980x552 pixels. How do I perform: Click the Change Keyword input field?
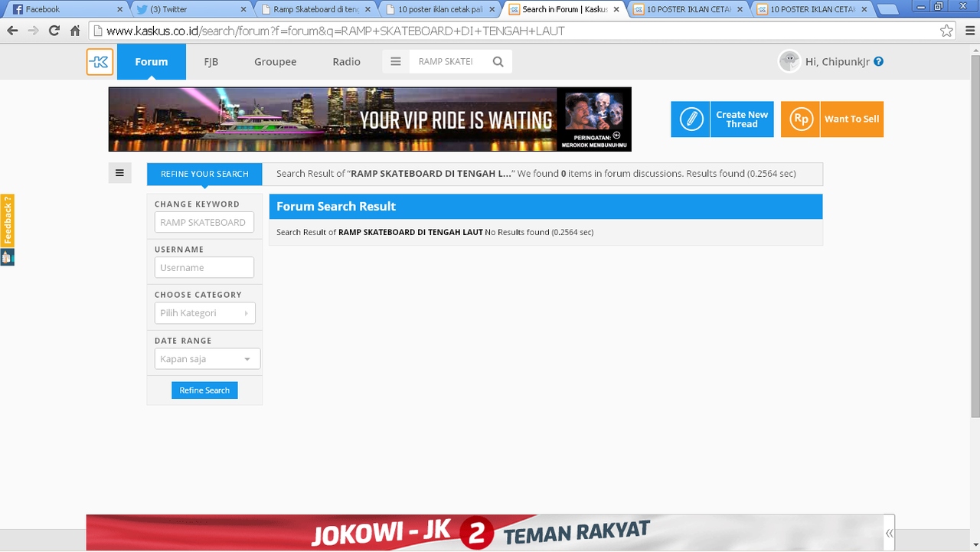[x=204, y=222]
